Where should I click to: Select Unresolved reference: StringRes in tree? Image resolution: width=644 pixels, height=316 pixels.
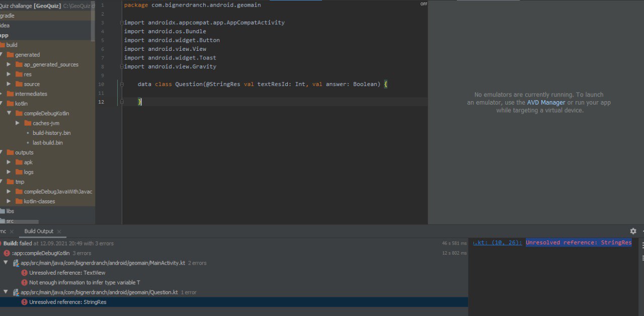point(68,302)
